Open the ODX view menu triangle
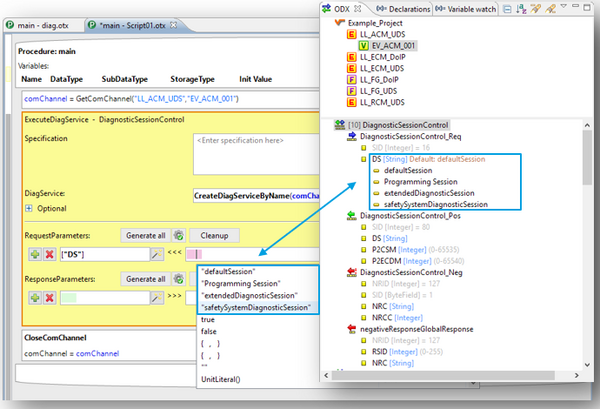This screenshot has height=409, width=600. tap(564, 6)
